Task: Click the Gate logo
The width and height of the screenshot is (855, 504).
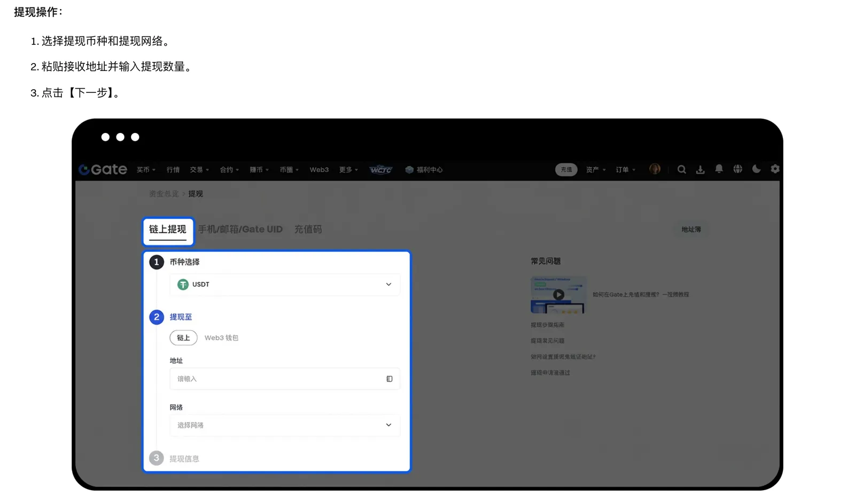Action: pyautogui.click(x=103, y=170)
